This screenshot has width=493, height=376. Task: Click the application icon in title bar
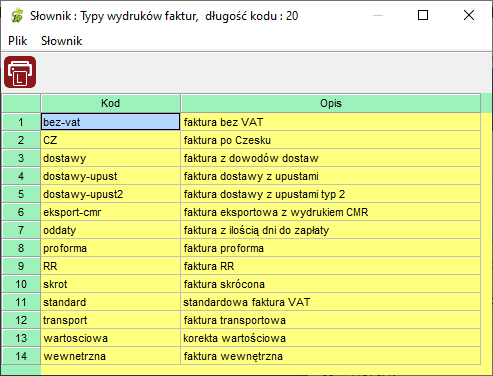coord(17,16)
